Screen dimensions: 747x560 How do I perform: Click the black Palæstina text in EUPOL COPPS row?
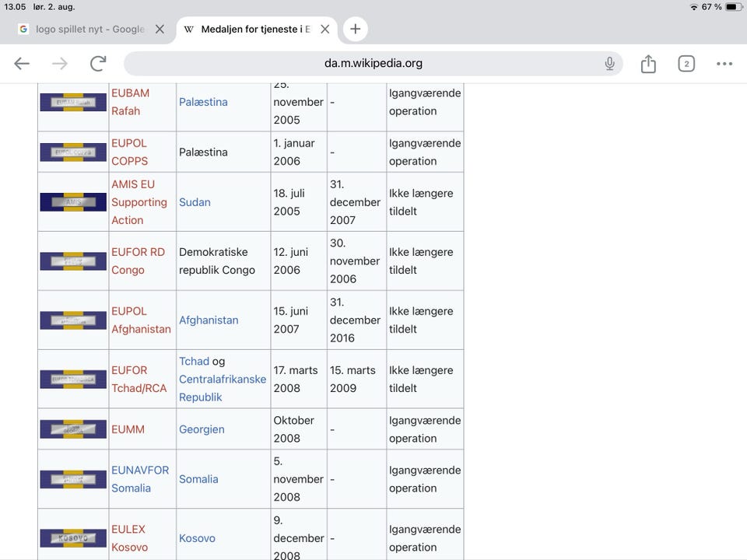click(203, 152)
